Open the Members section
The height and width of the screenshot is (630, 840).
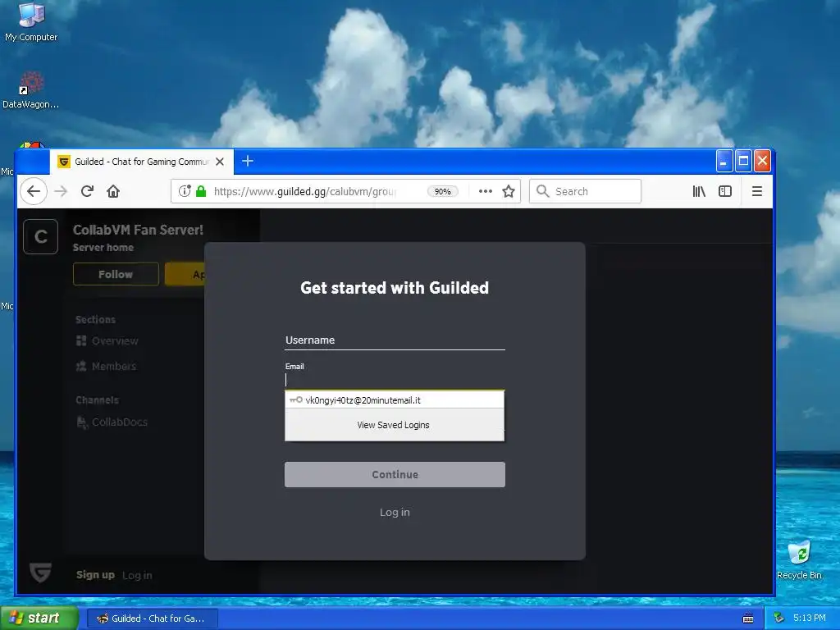(x=106, y=367)
